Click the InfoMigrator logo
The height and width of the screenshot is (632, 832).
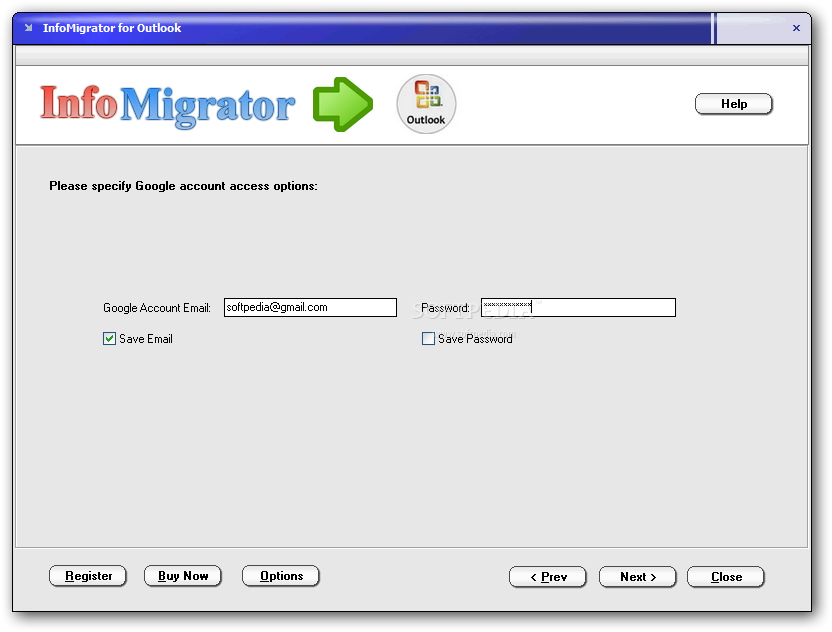167,106
